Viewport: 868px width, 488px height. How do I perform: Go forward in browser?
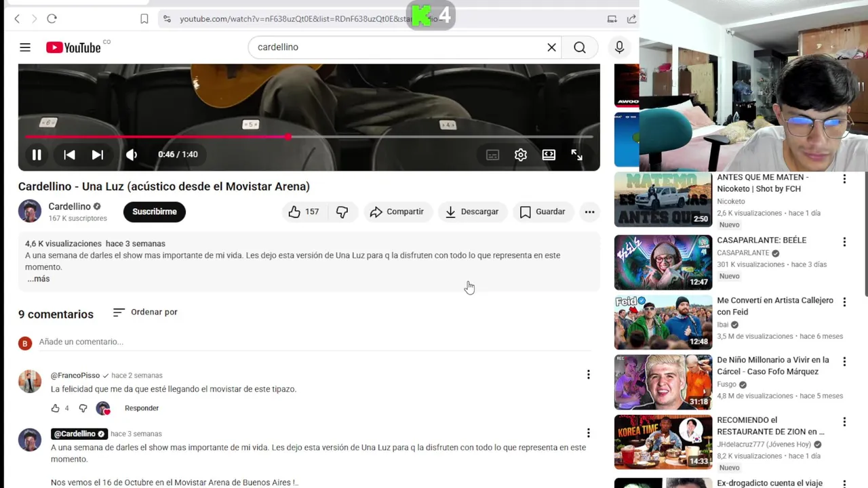click(34, 19)
